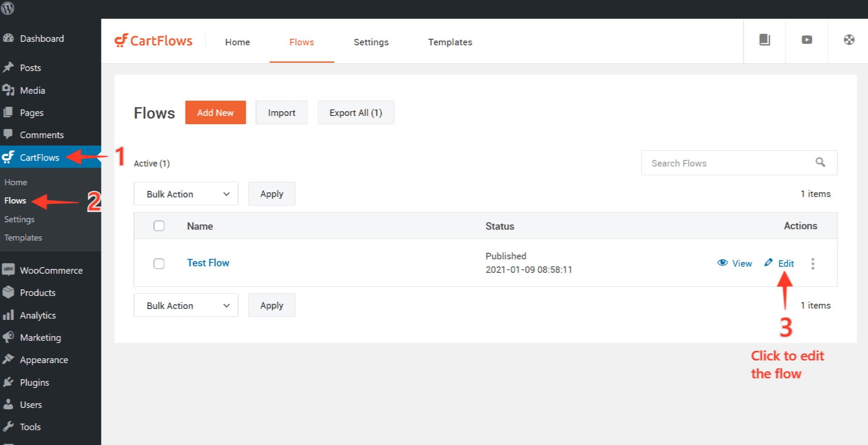Open three-dot menu for Test Flow
The width and height of the screenshot is (868, 445).
point(813,264)
